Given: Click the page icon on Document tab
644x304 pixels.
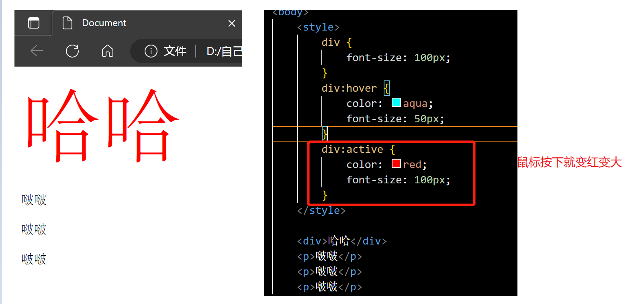Looking at the screenshot, I should [67, 23].
